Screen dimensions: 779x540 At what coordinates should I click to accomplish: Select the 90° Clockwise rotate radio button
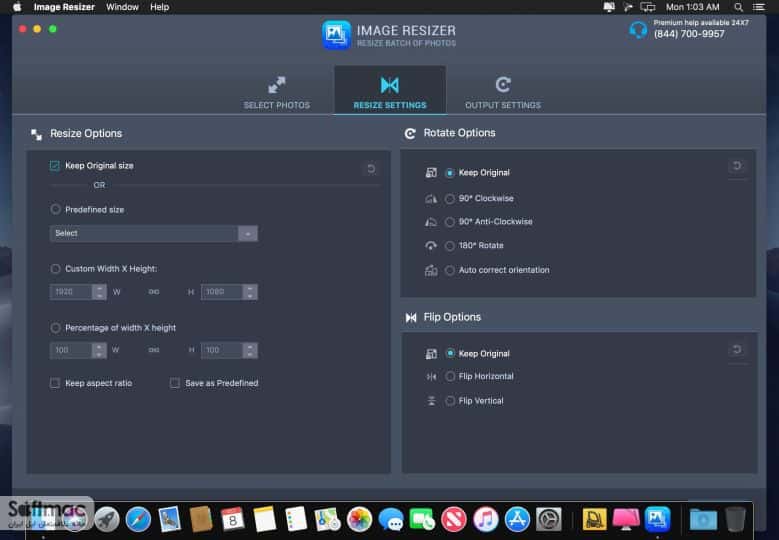[450, 199]
